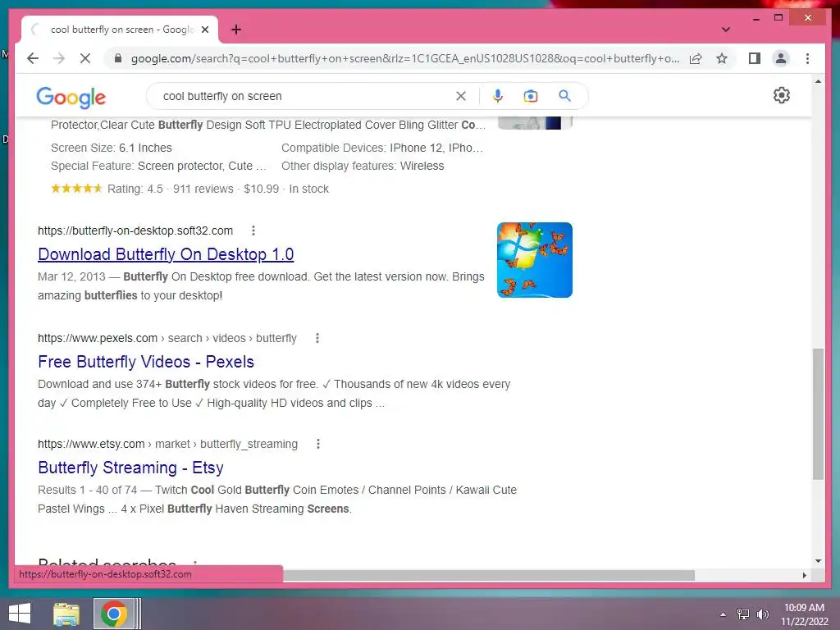The image size is (840, 630).
Task: Click the Chrome address bar URL
Action: click(405, 58)
